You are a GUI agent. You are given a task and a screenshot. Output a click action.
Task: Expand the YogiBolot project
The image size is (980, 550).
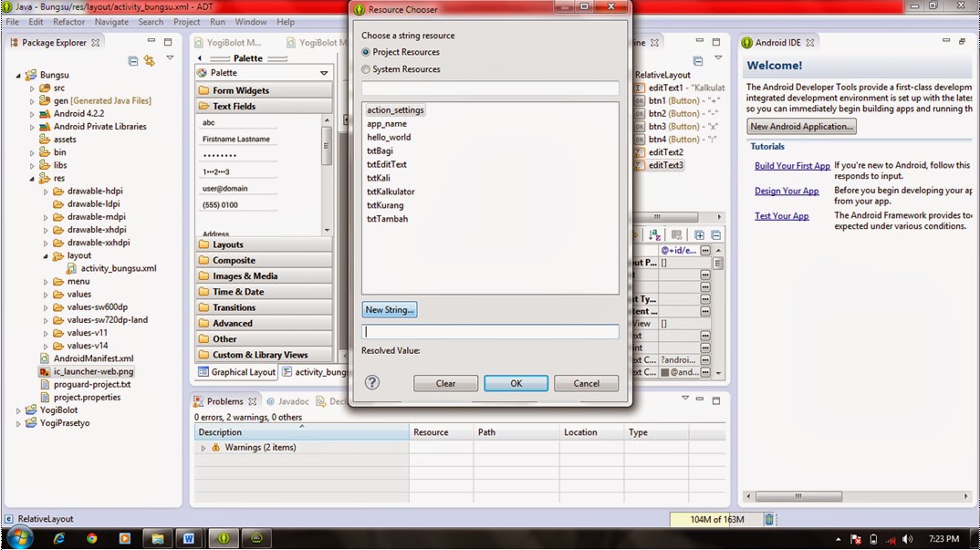pyautogui.click(x=19, y=410)
